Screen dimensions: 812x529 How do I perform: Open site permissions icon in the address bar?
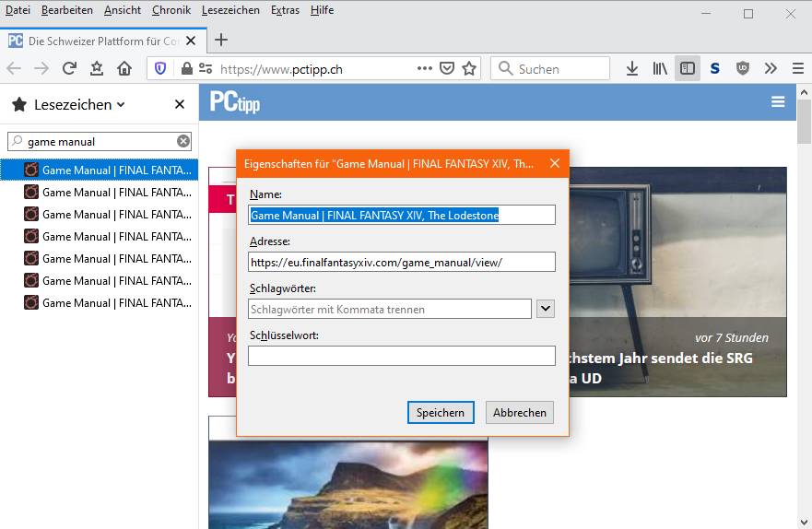[206, 68]
